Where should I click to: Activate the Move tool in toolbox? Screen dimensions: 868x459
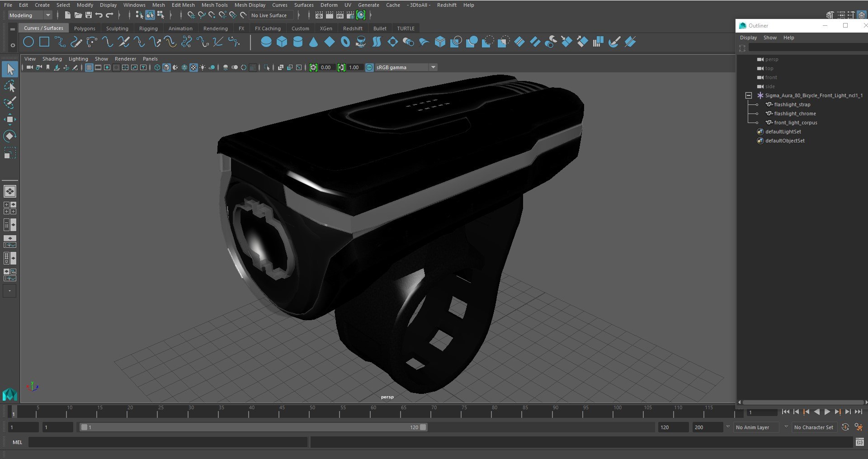coord(10,119)
